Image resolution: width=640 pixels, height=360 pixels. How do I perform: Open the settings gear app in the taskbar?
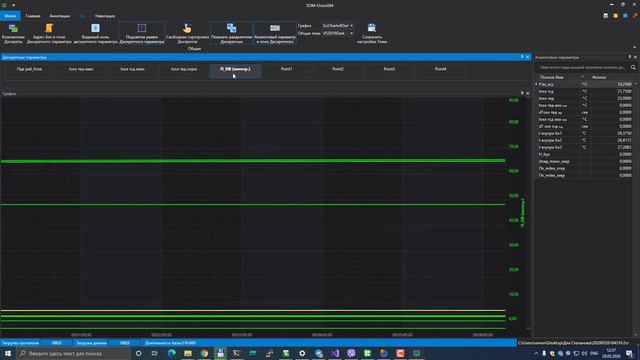(302, 353)
